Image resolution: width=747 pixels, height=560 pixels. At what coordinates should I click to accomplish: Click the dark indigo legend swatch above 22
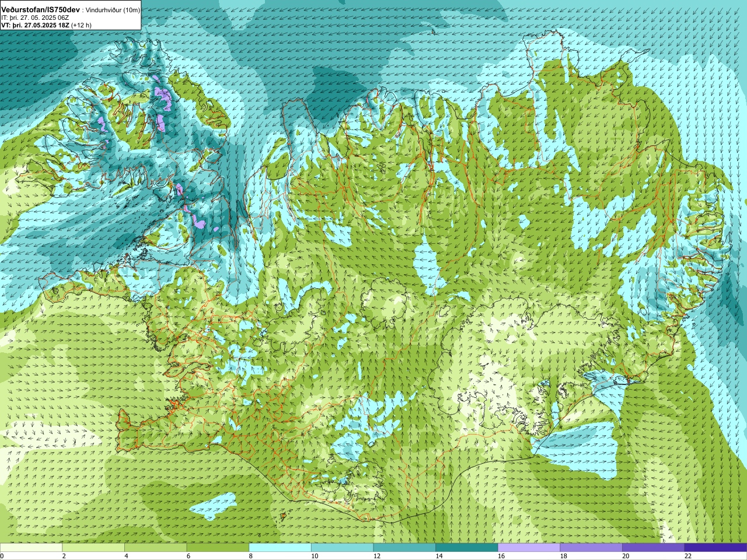coord(715,547)
